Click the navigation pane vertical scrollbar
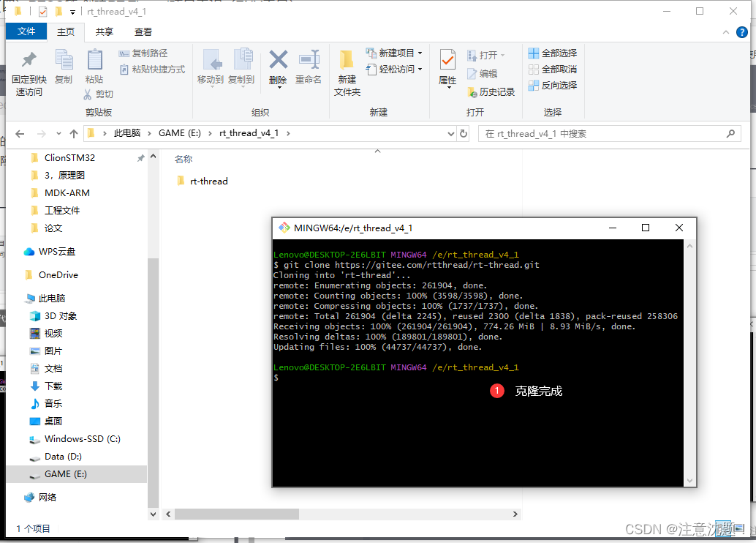Viewport: 756px width, 543px height. click(x=154, y=381)
